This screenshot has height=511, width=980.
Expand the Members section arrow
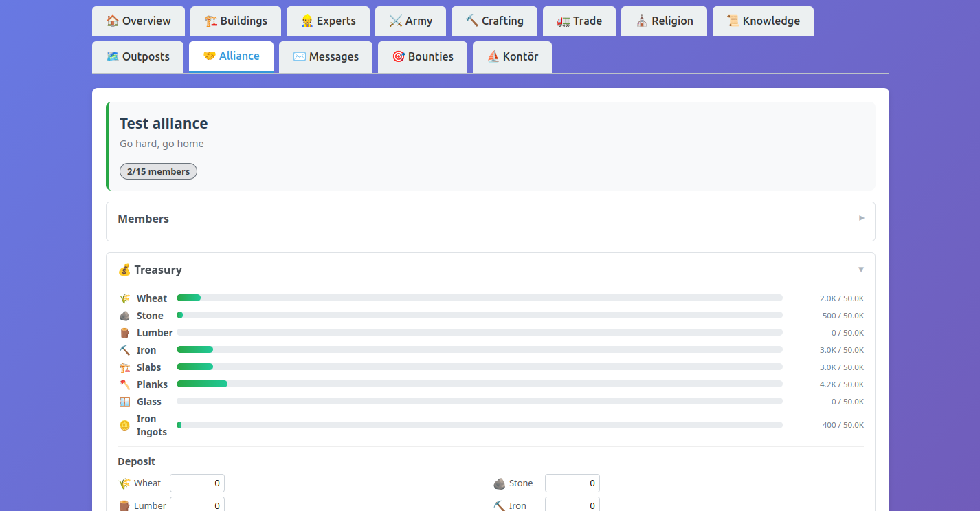coord(862,218)
